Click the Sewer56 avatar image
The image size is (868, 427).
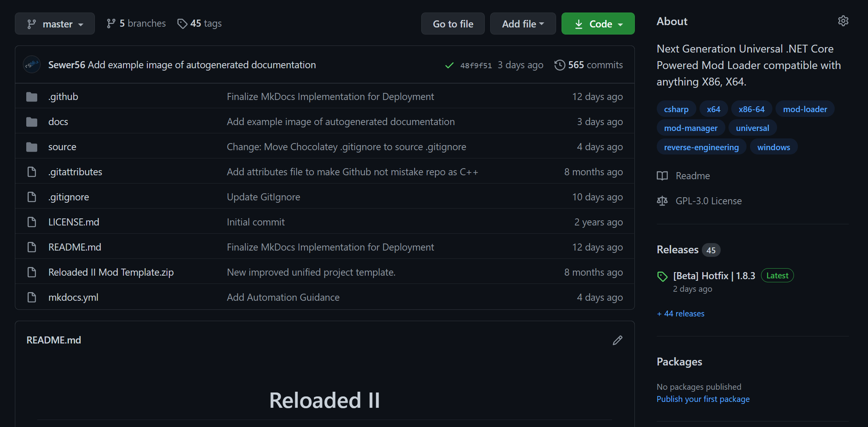click(x=32, y=65)
